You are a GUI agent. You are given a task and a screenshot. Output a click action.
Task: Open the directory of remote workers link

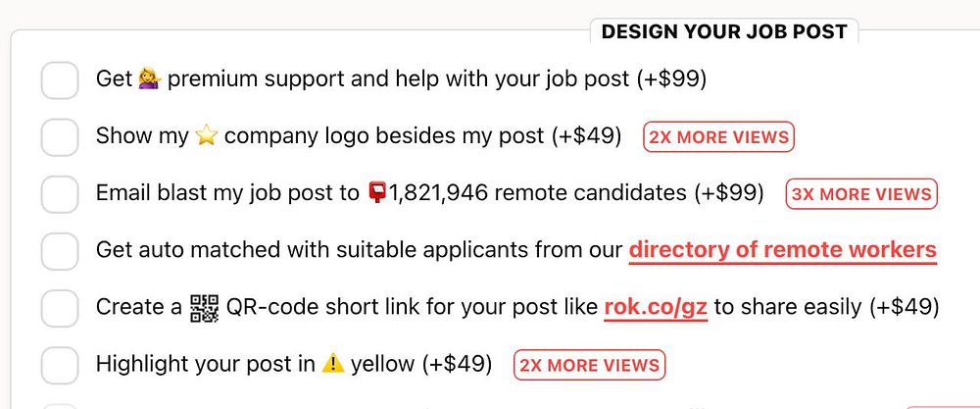(782, 250)
